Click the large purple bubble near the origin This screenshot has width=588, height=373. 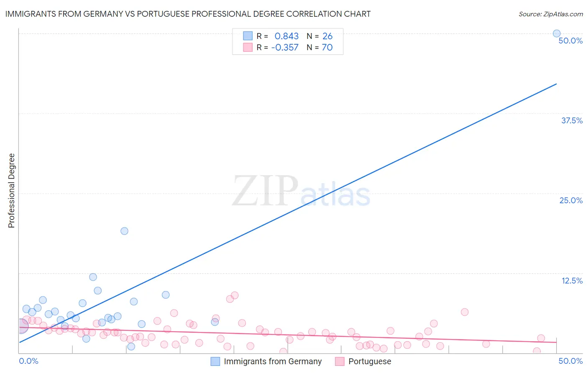[x=21, y=325]
